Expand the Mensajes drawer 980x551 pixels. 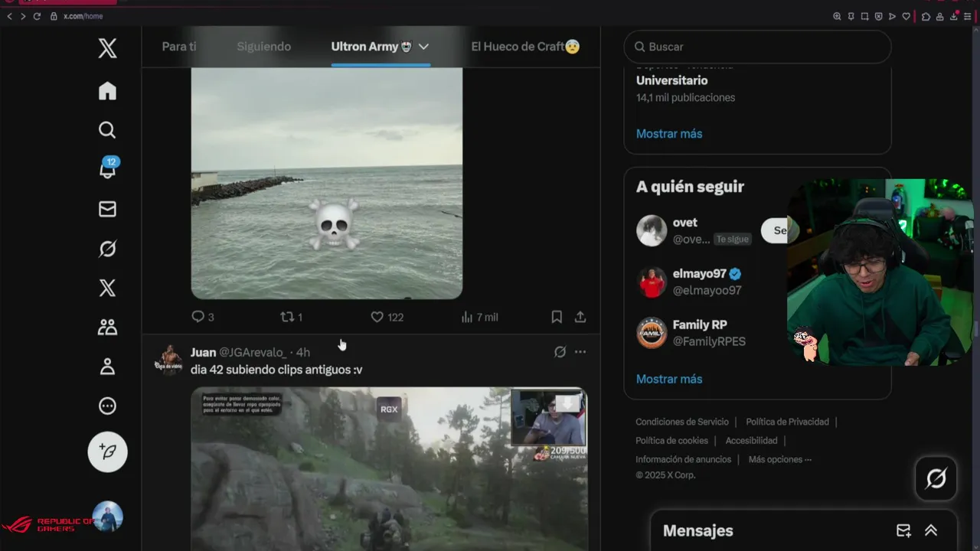click(x=931, y=530)
